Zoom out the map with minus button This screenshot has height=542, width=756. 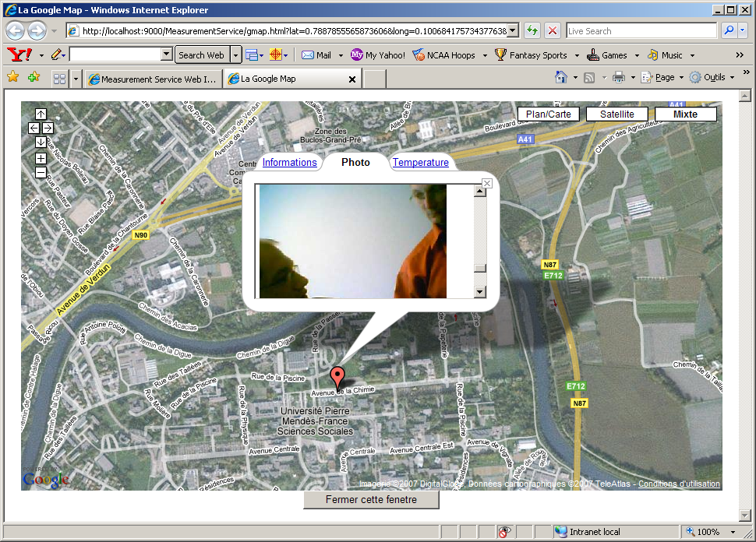(x=41, y=172)
